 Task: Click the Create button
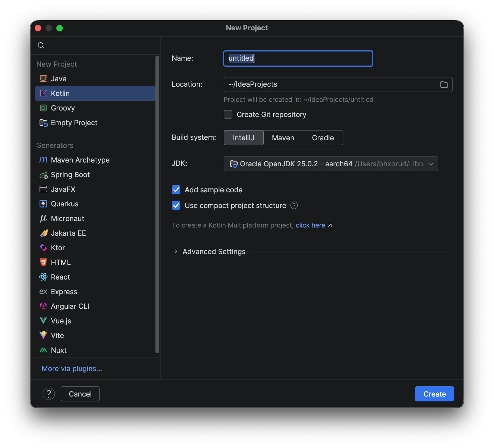pos(434,394)
